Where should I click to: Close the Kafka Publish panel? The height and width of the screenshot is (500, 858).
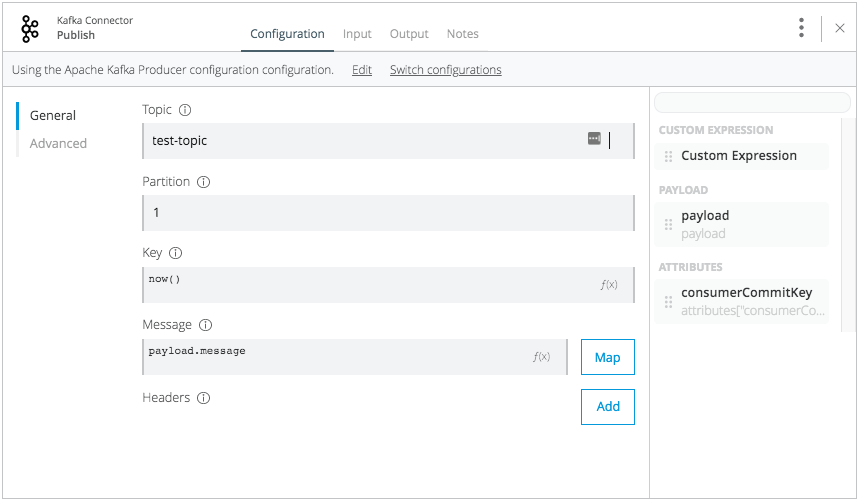pos(840,28)
